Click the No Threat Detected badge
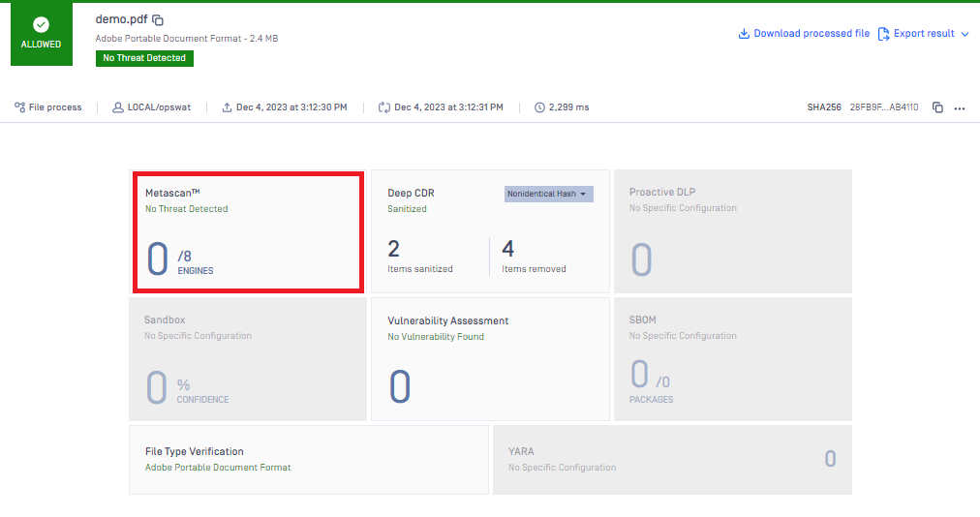980x517 pixels. point(145,58)
